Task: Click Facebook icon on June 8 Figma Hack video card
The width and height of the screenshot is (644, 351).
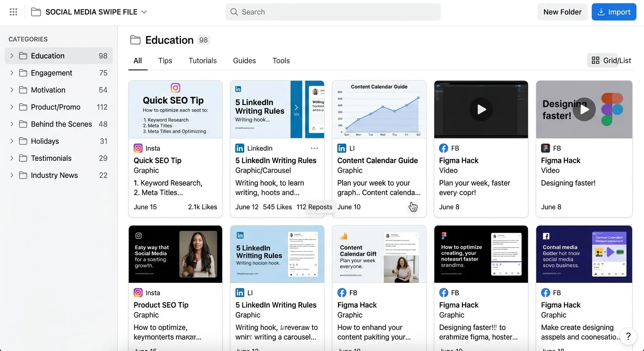Action: click(x=443, y=148)
